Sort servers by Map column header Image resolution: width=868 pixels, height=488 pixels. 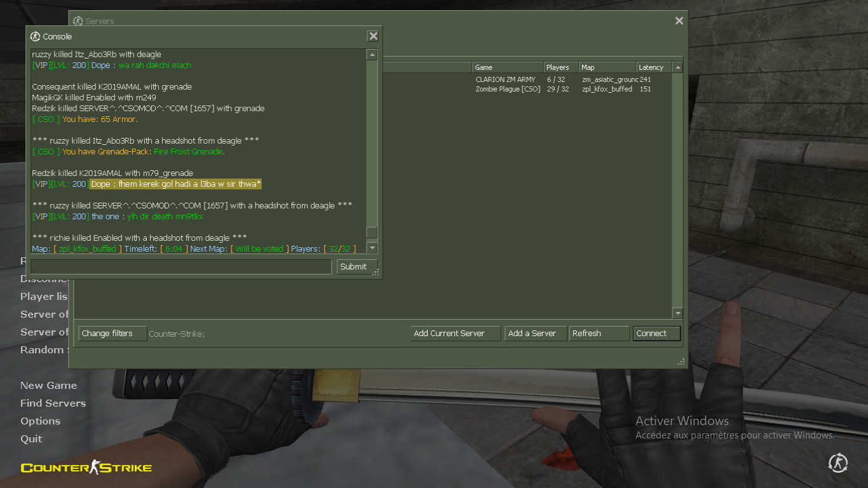point(607,67)
